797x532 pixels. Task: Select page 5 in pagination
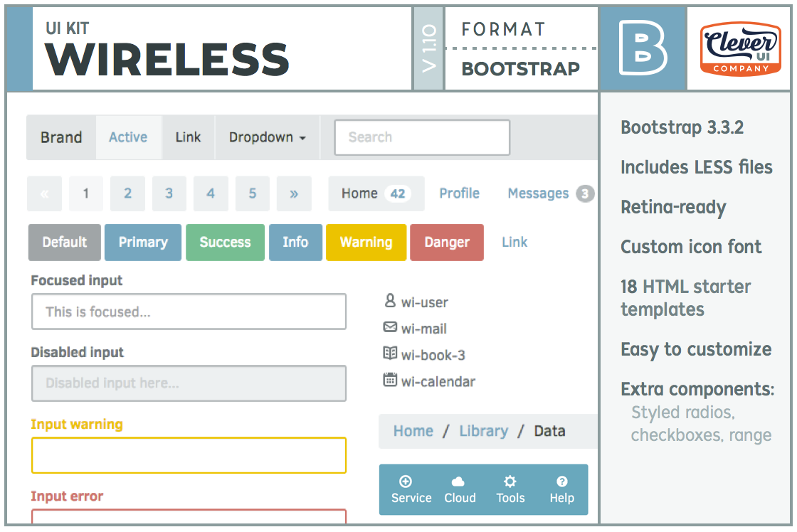coord(253,193)
